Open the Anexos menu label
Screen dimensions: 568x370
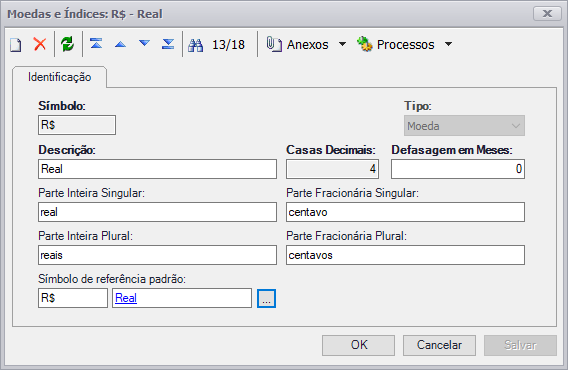(308, 45)
